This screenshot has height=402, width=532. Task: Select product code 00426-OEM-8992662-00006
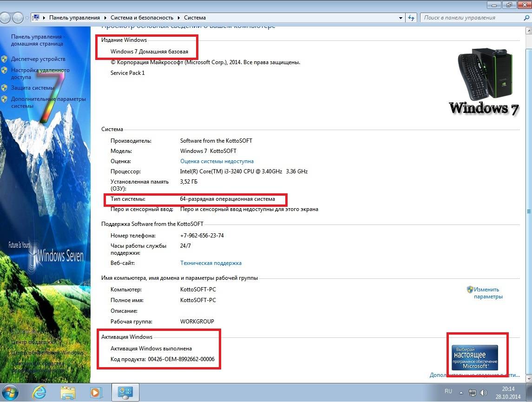click(x=181, y=359)
